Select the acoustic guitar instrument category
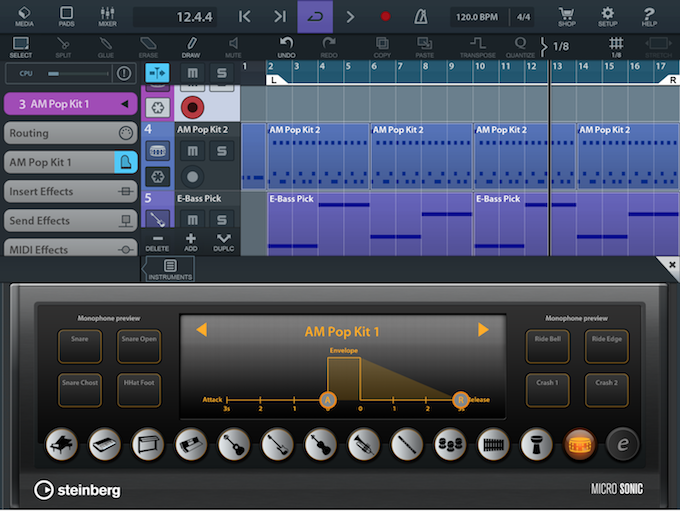Screen dimensions: 680x511 (234, 444)
